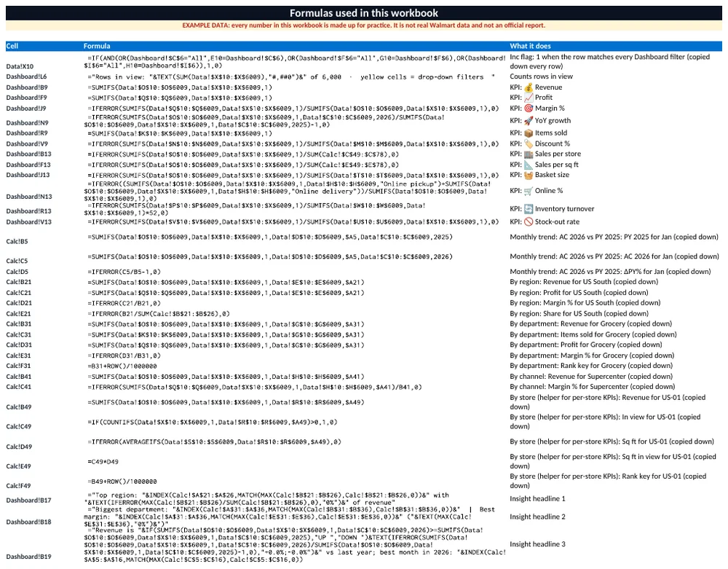This screenshot has height=569, width=728.
Task: Select the 'Calc!F31' cell reference
Action: pos(19,366)
